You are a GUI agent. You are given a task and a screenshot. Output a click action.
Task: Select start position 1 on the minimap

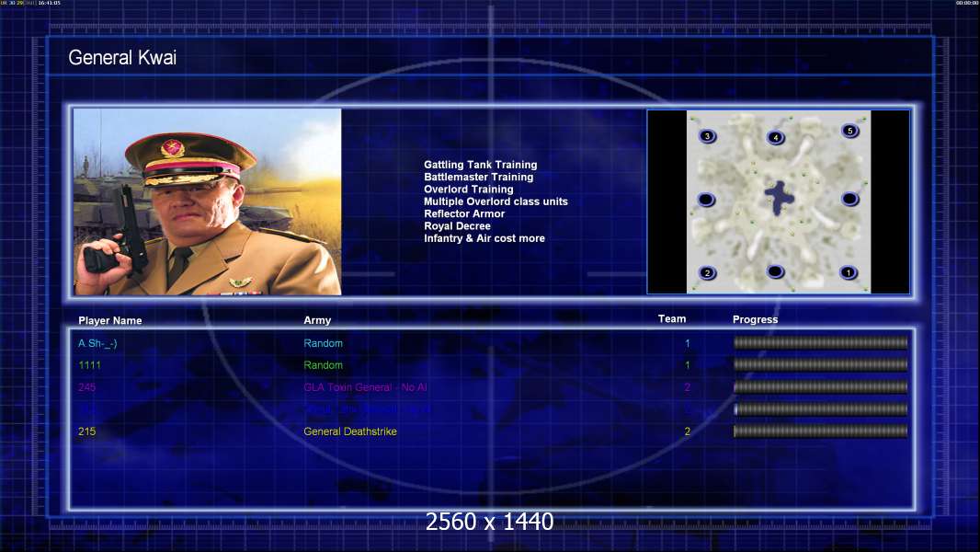point(849,272)
